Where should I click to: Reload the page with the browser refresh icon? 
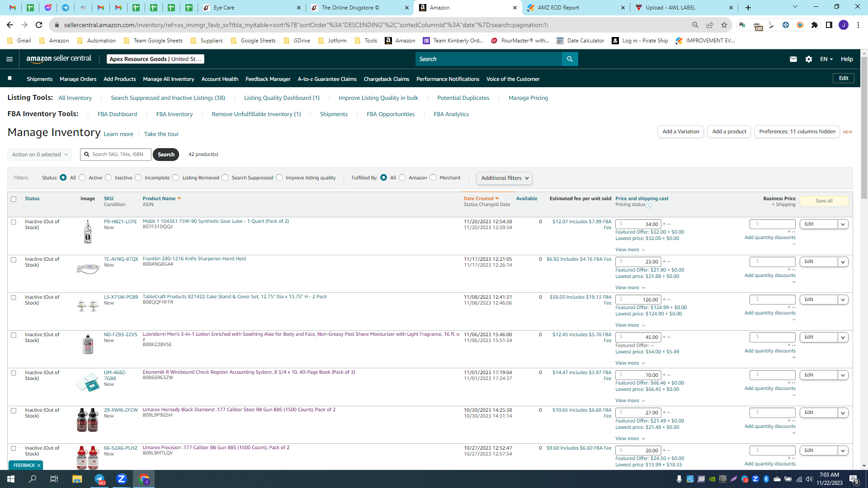pos(39,25)
